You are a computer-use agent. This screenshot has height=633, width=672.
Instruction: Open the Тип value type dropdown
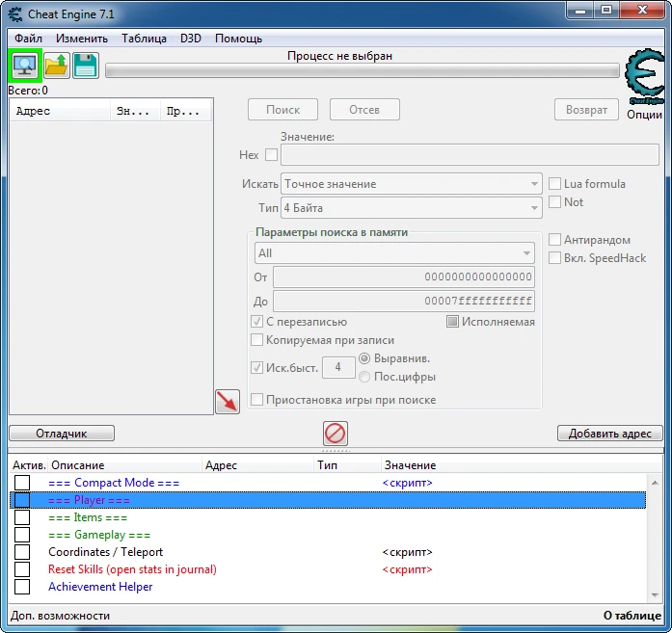point(412,208)
